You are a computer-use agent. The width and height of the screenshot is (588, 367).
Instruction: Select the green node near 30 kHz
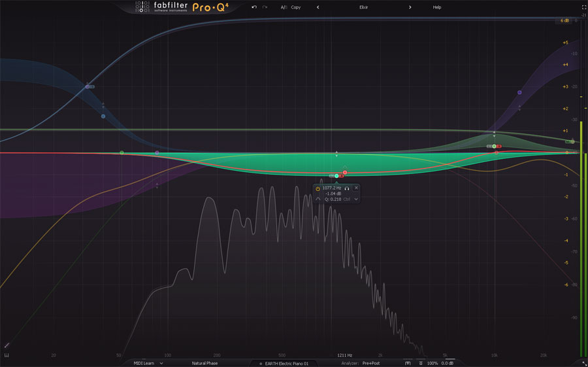pos(572,141)
